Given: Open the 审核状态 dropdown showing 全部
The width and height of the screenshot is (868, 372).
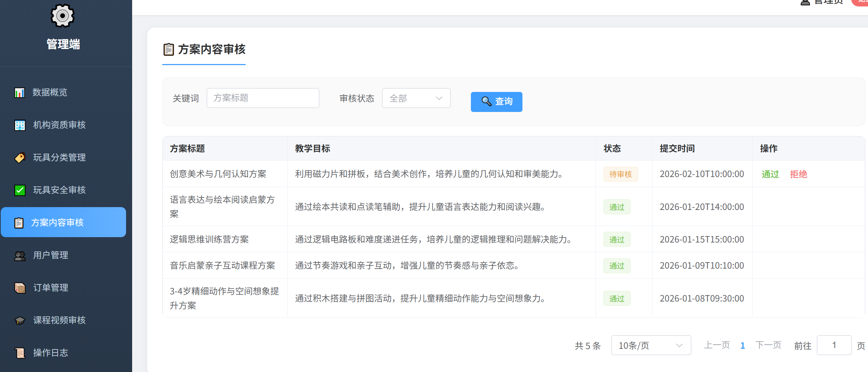Looking at the screenshot, I should [x=416, y=98].
